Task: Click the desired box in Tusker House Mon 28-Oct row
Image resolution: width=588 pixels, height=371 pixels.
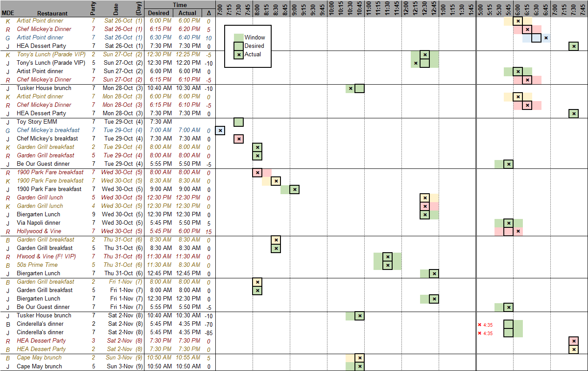Action: [360, 89]
